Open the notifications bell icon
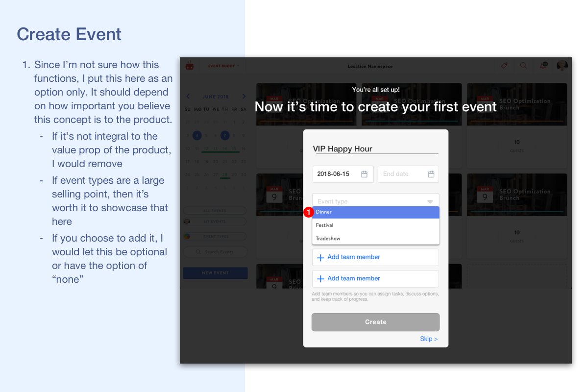 543,66
